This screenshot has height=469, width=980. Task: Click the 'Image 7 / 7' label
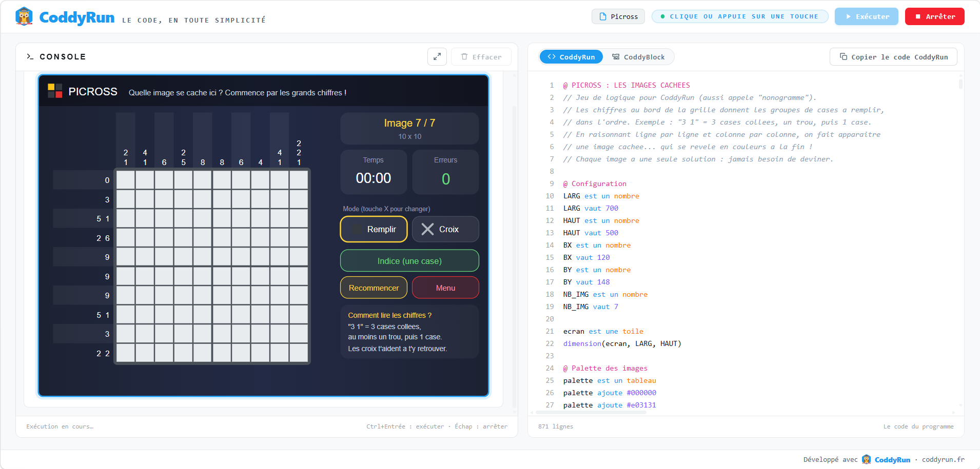[409, 123]
